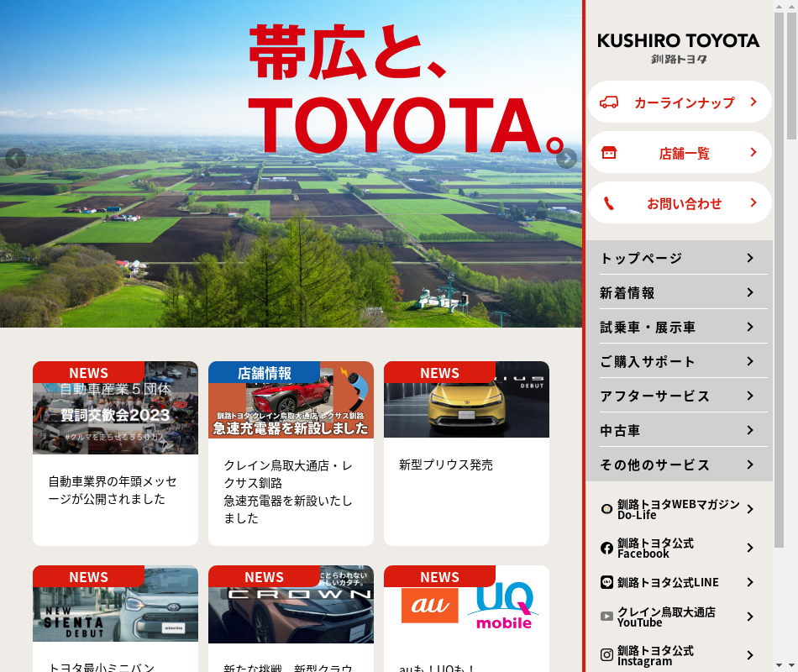This screenshot has height=672, width=798.
Task: Click the phone icon beside お問い合わせ
Action: click(x=609, y=203)
